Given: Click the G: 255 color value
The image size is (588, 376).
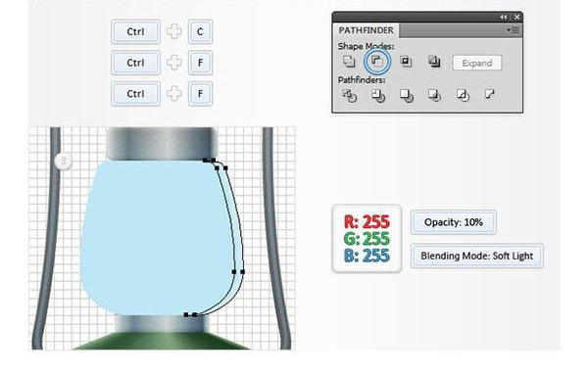Looking at the screenshot, I should click(367, 239).
